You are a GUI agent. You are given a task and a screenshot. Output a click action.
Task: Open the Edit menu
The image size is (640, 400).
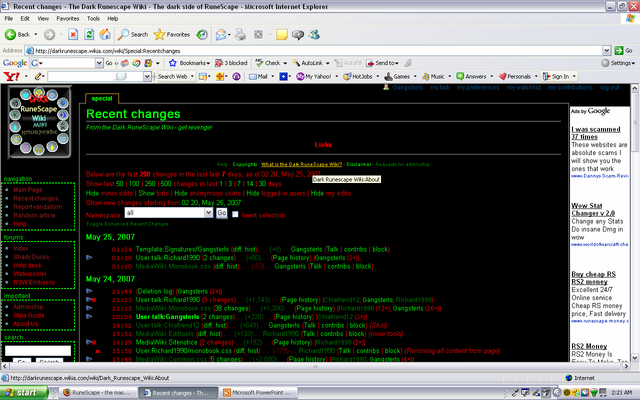[25, 18]
